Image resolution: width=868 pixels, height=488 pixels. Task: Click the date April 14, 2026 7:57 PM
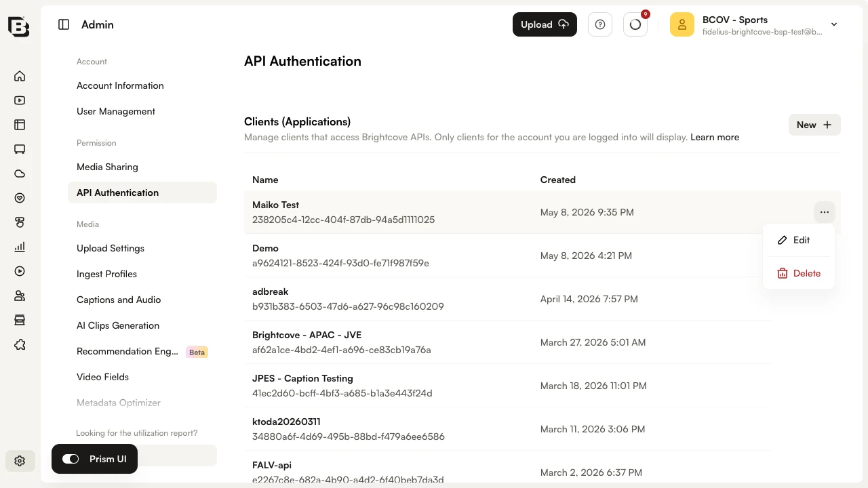click(x=589, y=299)
